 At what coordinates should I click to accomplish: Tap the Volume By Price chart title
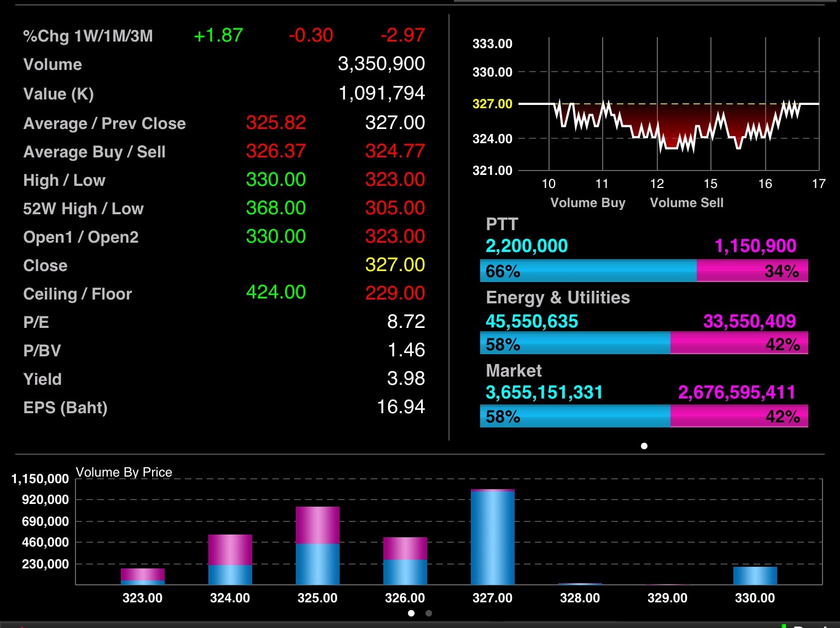(124, 472)
